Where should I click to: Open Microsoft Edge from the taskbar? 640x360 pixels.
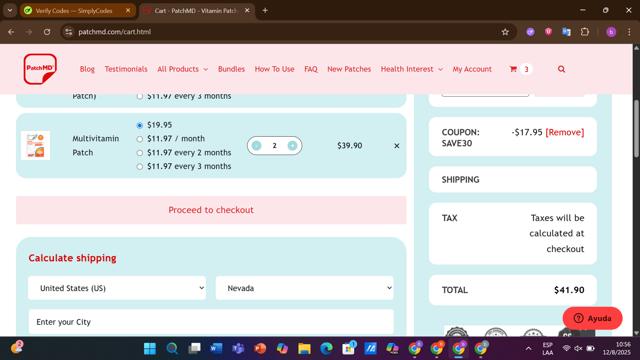coord(326,348)
